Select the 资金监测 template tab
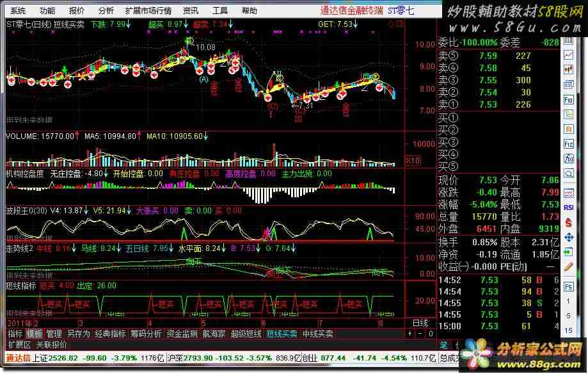The image size is (588, 374). (182, 334)
